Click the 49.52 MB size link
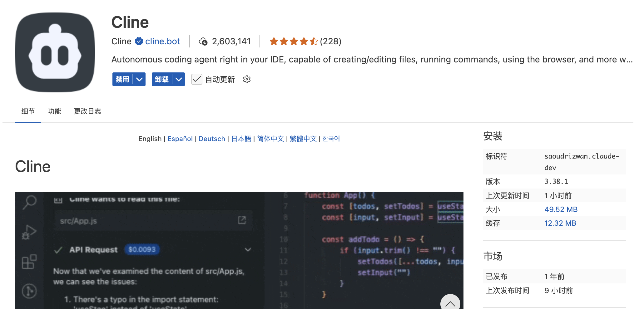Viewport: 644px width, 309px height. [561, 209]
